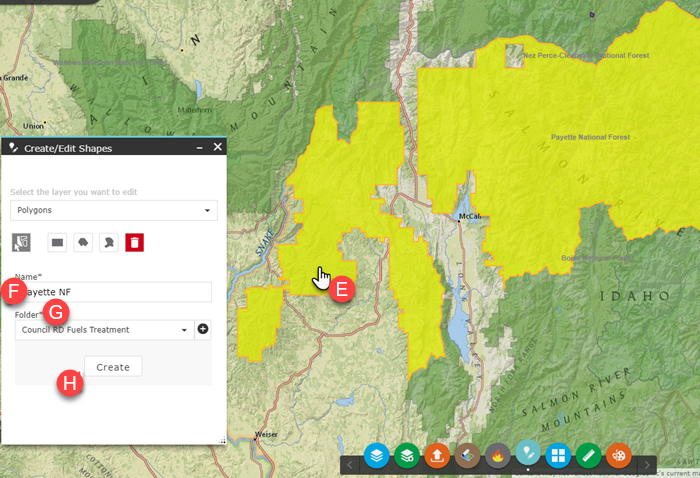The image size is (700, 478).
Task: Open the orange palette toolbar icon
Action: (x=619, y=456)
